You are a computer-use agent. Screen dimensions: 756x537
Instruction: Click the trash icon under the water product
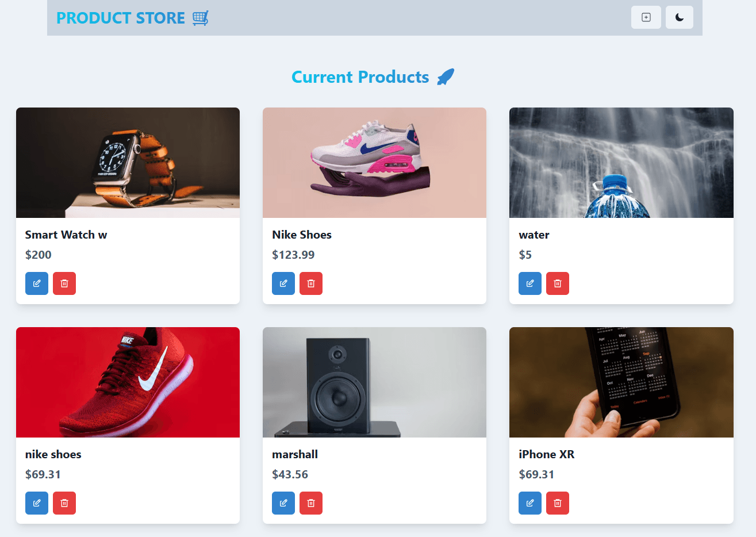click(558, 283)
